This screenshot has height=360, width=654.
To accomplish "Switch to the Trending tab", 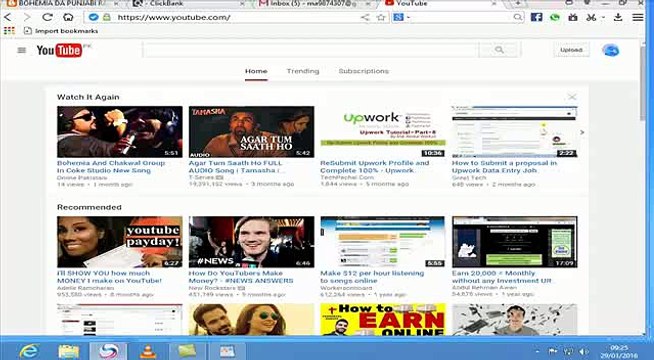I will (303, 71).
